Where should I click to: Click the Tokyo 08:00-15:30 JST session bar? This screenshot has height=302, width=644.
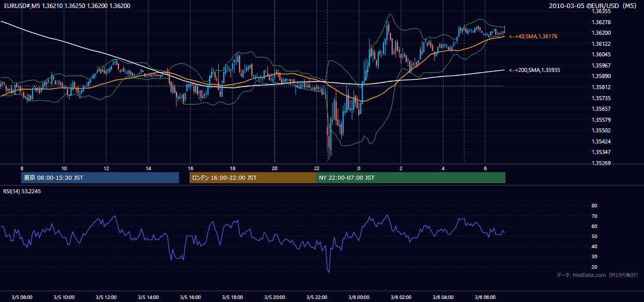point(100,178)
